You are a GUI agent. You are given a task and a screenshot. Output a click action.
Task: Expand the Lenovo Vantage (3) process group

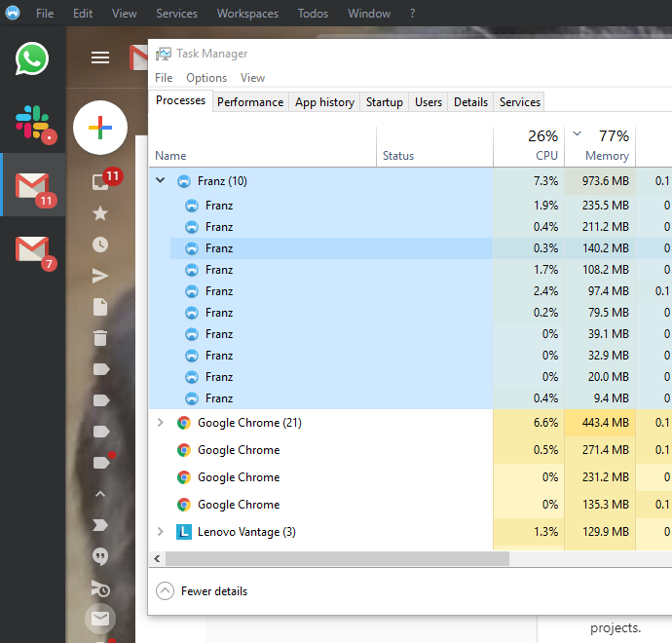(161, 532)
